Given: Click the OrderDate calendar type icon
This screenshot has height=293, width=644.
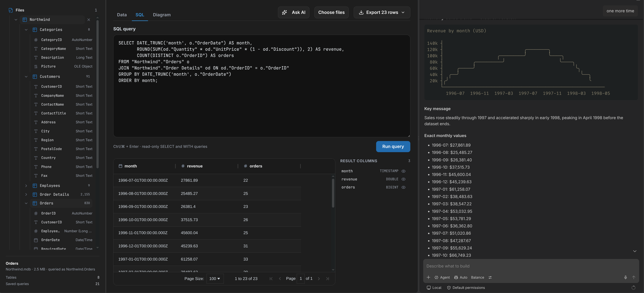Looking at the screenshot, I should pos(36,240).
